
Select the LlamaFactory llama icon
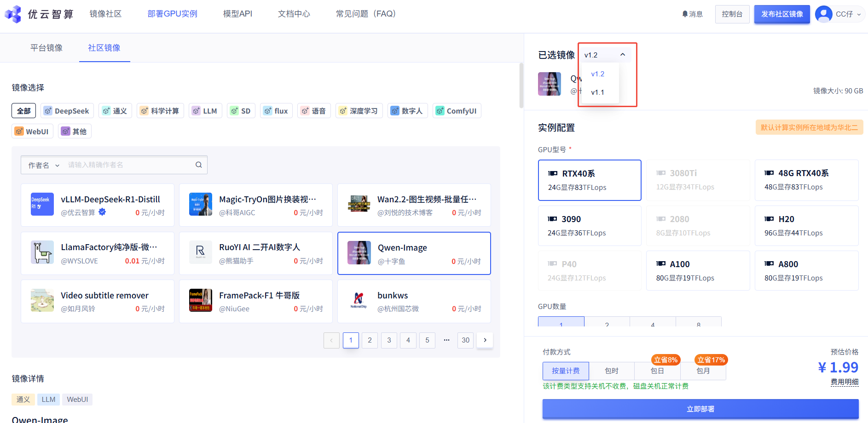[42, 252]
